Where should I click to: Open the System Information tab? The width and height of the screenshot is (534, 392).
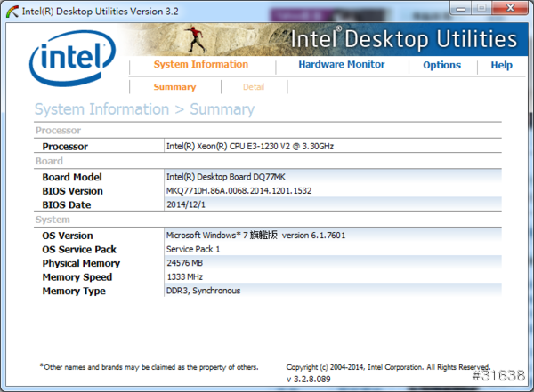[200, 65]
